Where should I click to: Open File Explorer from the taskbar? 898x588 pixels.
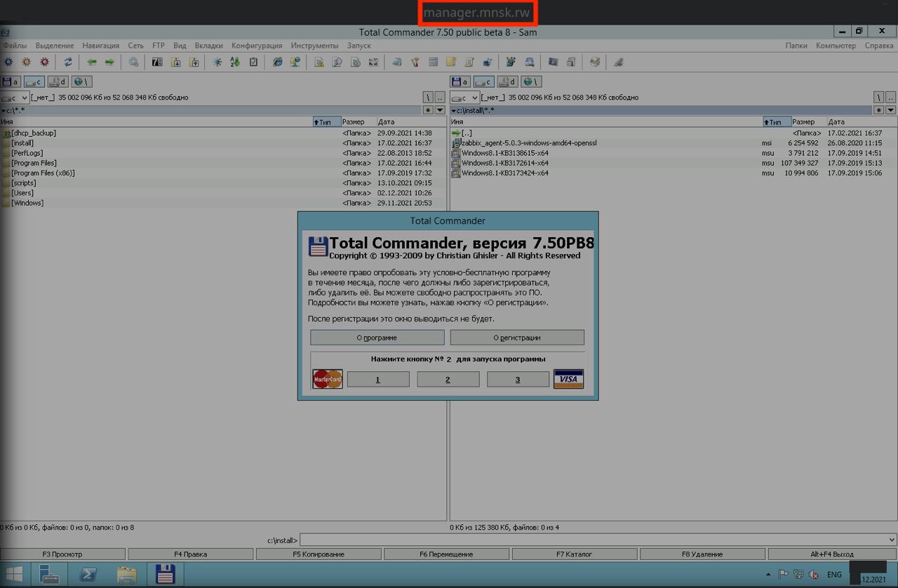coord(127,575)
